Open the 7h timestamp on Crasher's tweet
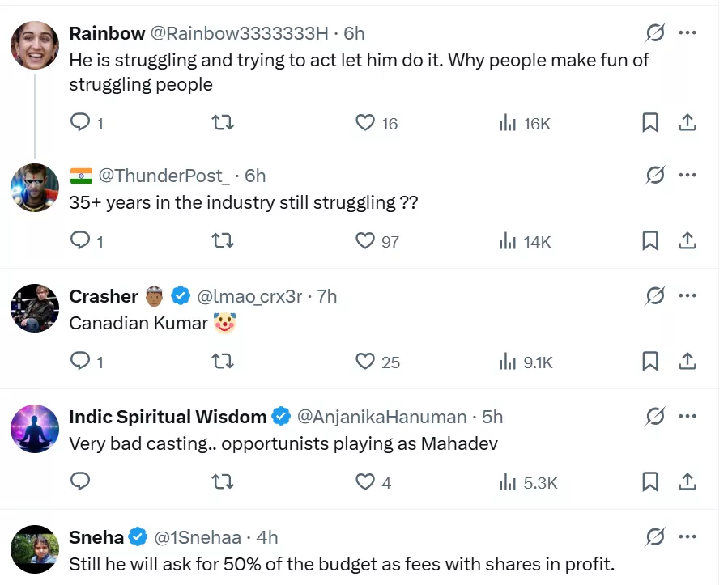Image resolution: width=728 pixels, height=585 pixels. point(327,296)
